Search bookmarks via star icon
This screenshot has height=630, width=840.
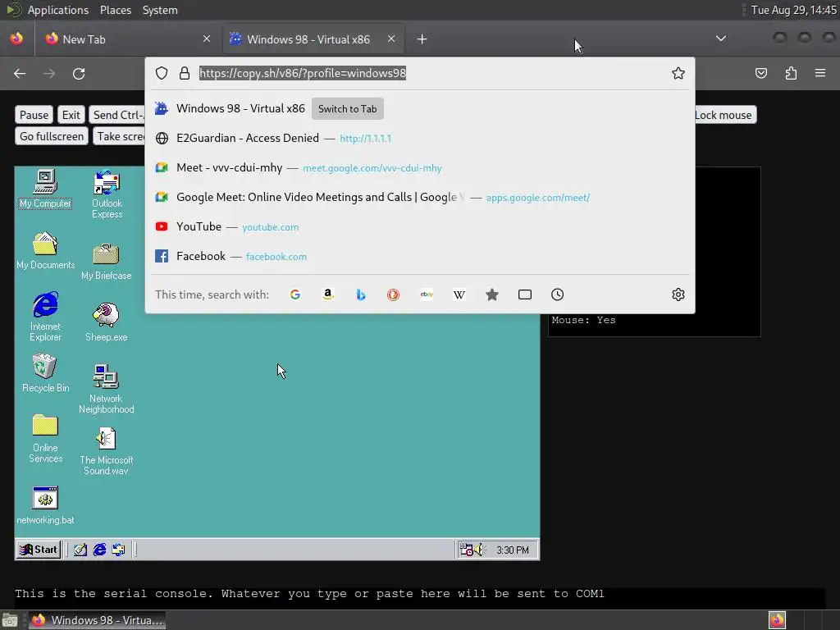click(492, 294)
